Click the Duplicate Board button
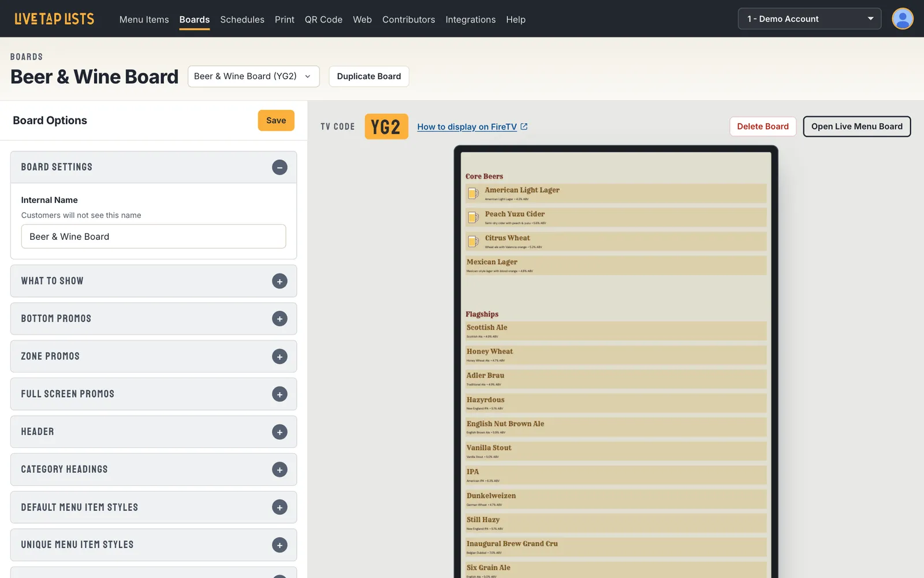 369,76
